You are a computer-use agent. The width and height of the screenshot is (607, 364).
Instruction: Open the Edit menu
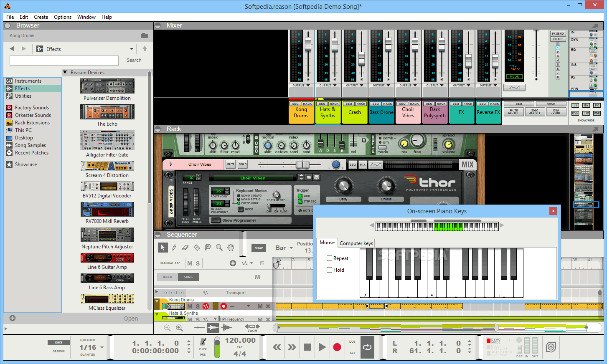click(24, 17)
